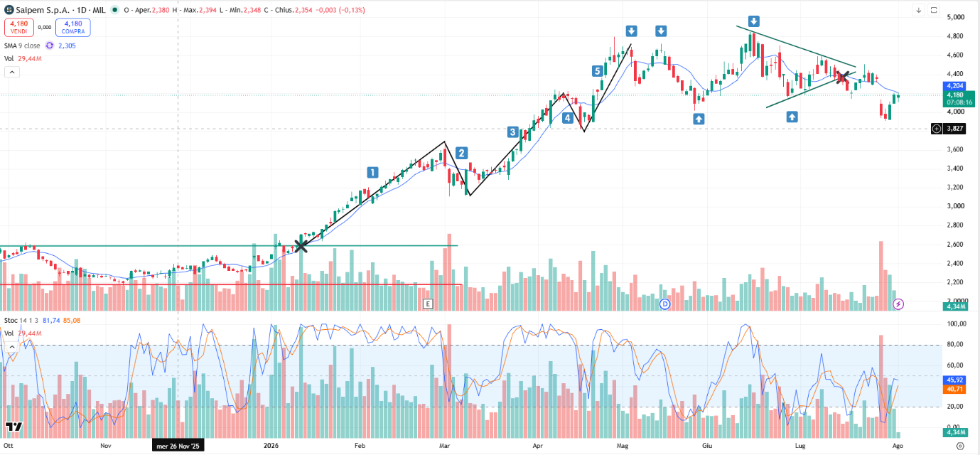
Task: Click the red VENDI sell button
Action: [18, 28]
